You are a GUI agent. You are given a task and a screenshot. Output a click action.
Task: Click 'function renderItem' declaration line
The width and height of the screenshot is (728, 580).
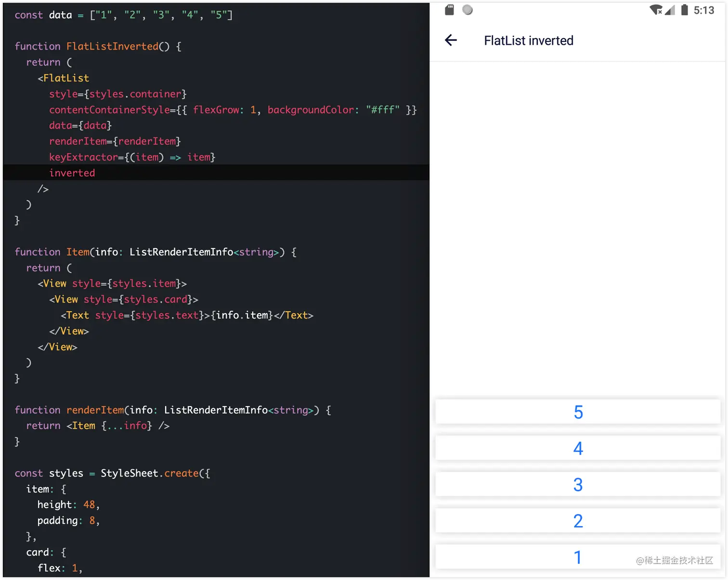click(173, 410)
